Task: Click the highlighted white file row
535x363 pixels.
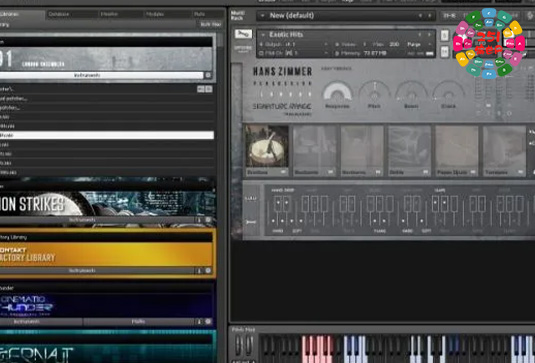Action: coord(107,135)
